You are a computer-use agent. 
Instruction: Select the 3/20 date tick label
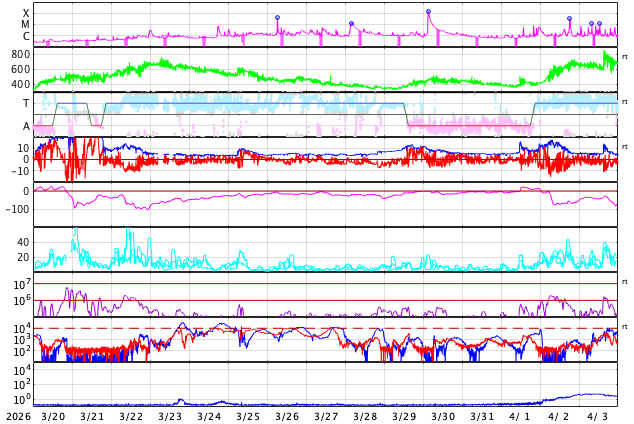tap(53, 416)
